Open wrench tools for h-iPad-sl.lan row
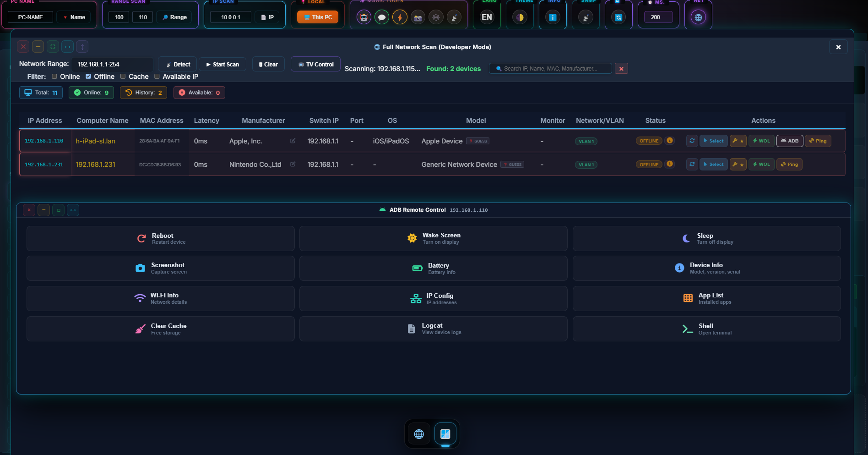 (738, 141)
